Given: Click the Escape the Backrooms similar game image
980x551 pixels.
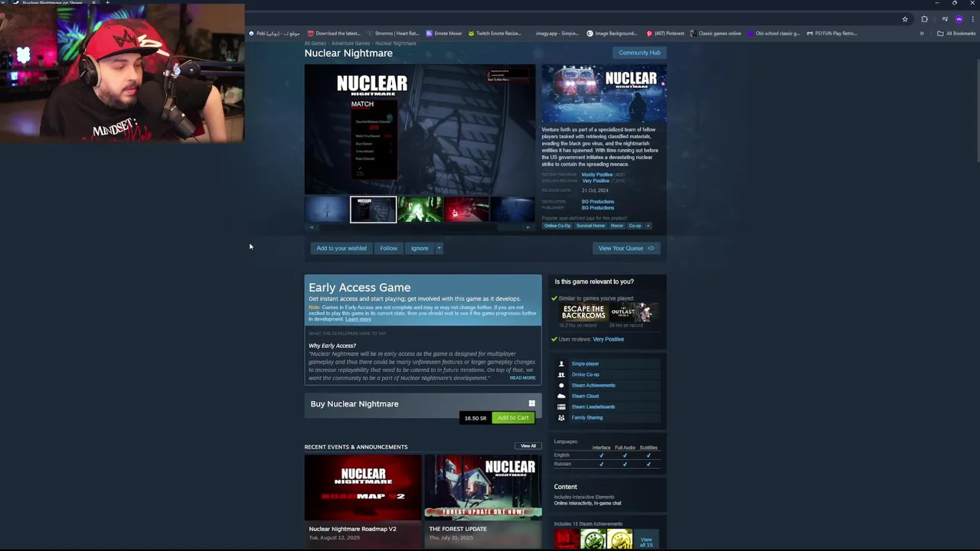Looking at the screenshot, I should click(583, 312).
